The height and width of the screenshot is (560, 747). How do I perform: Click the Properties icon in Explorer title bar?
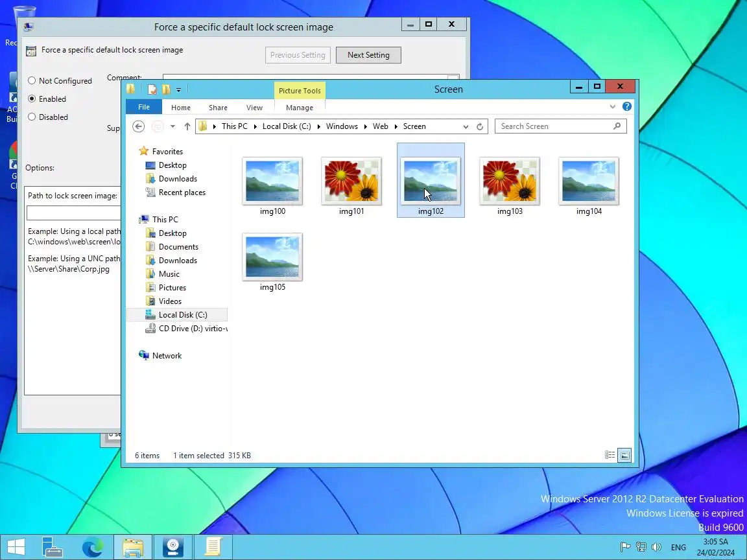click(152, 89)
